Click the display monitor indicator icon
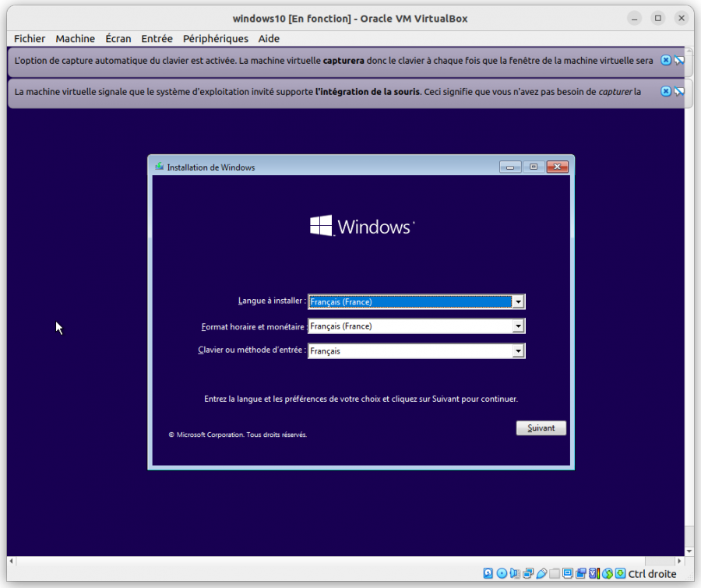This screenshot has height=588, width=701. click(568, 573)
